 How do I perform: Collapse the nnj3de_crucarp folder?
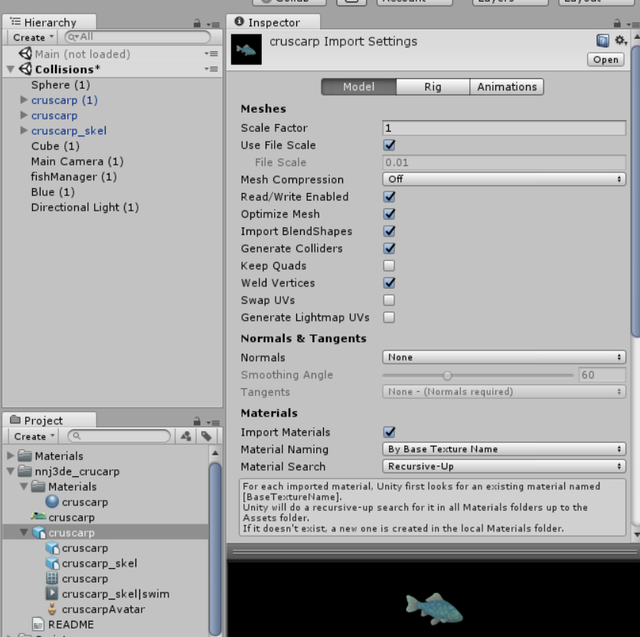pos(11,471)
